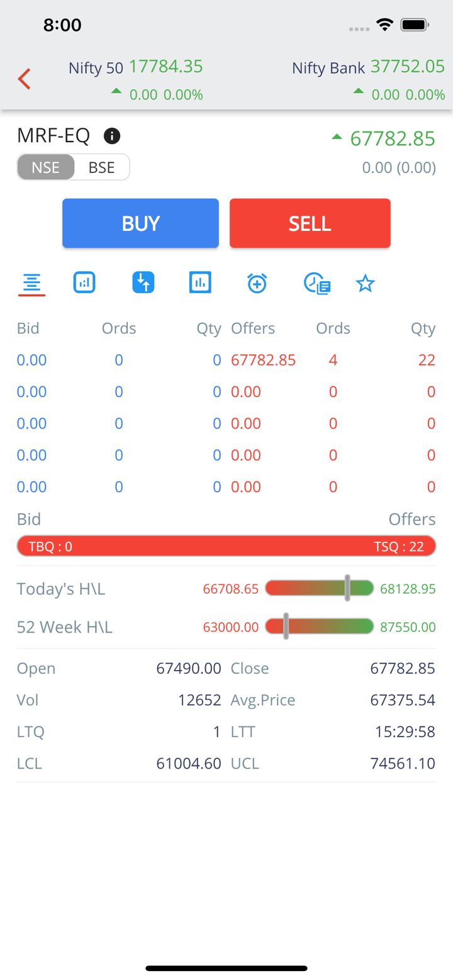Open the chart icon with rising bars
453x980 pixels.
[84, 282]
